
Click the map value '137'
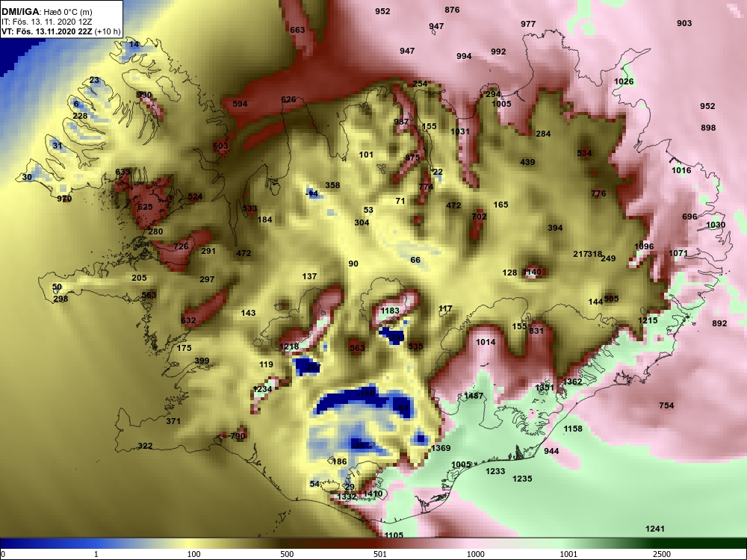point(310,276)
